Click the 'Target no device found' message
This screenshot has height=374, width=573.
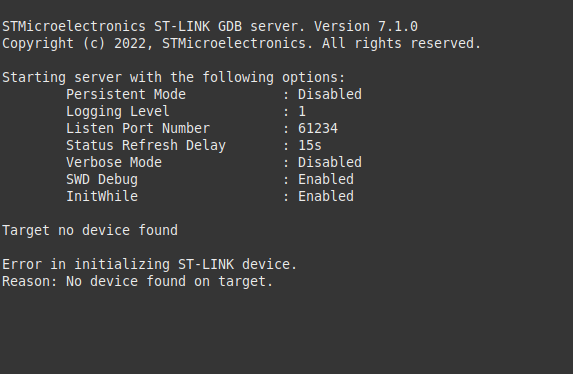(90, 230)
